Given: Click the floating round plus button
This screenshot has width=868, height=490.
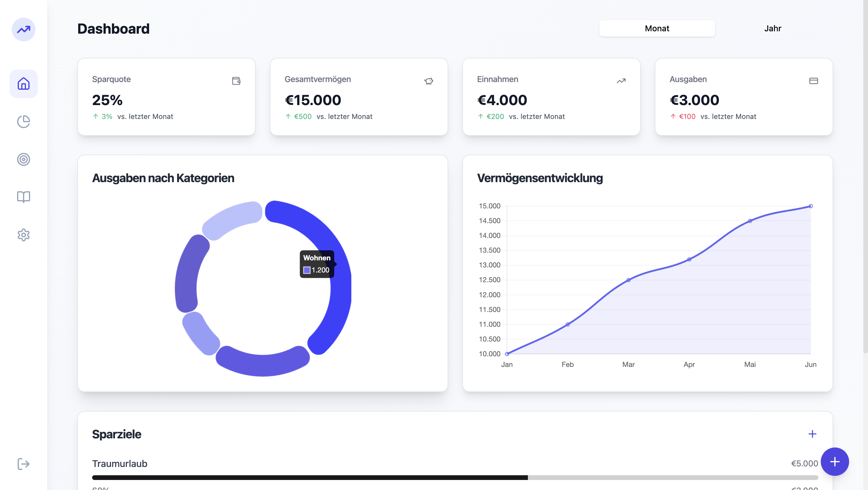Looking at the screenshot, I should (x=835, y=462).
